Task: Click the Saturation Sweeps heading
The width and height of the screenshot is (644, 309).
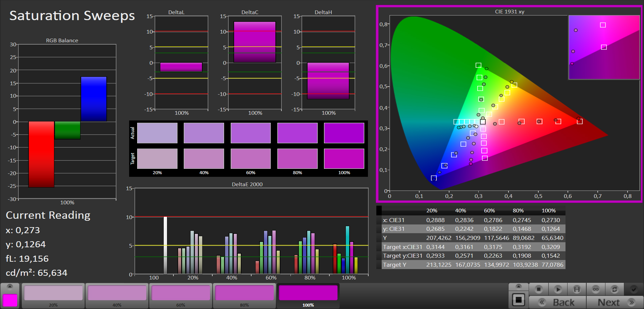Action: [x=72, y=16]
